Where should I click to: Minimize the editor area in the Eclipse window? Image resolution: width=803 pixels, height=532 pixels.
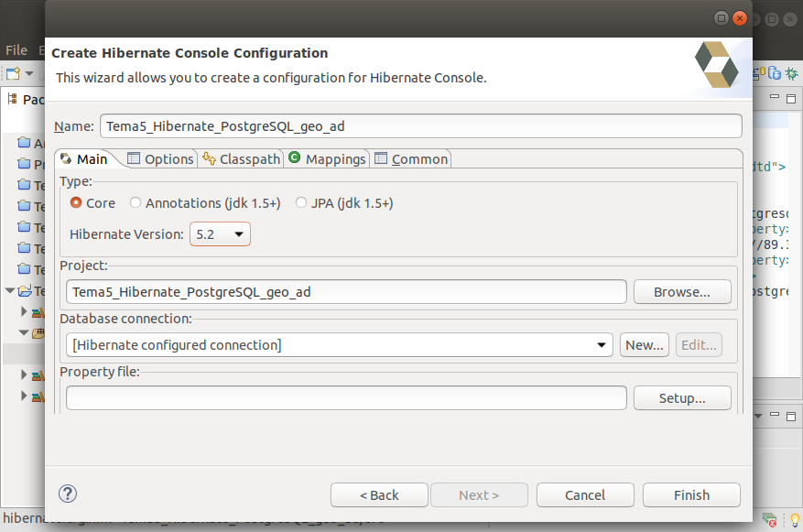[775, 97]
